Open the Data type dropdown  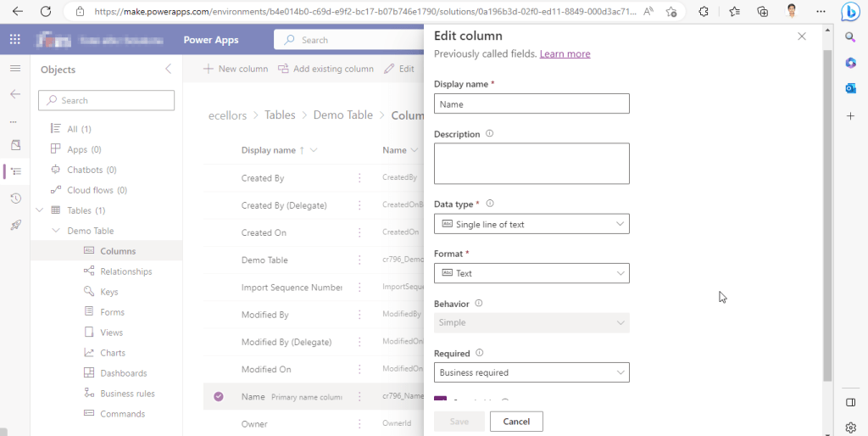(531, 224)
